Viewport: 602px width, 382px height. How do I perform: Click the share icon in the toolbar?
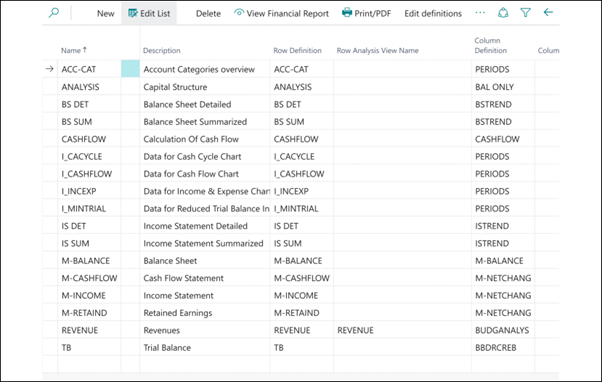point(503,13)
